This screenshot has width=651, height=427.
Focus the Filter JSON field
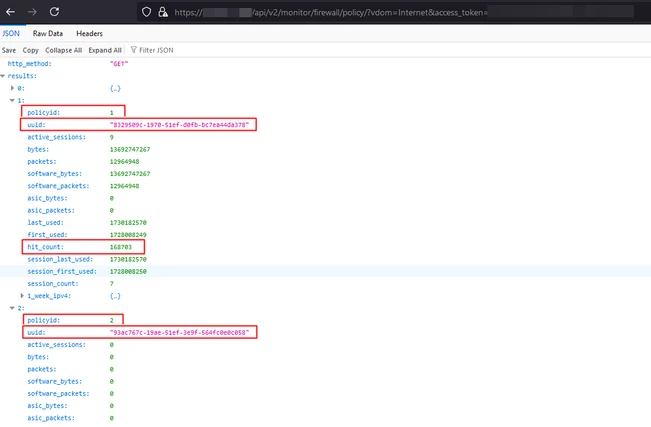pyautogui.click(x=156, y=50)
